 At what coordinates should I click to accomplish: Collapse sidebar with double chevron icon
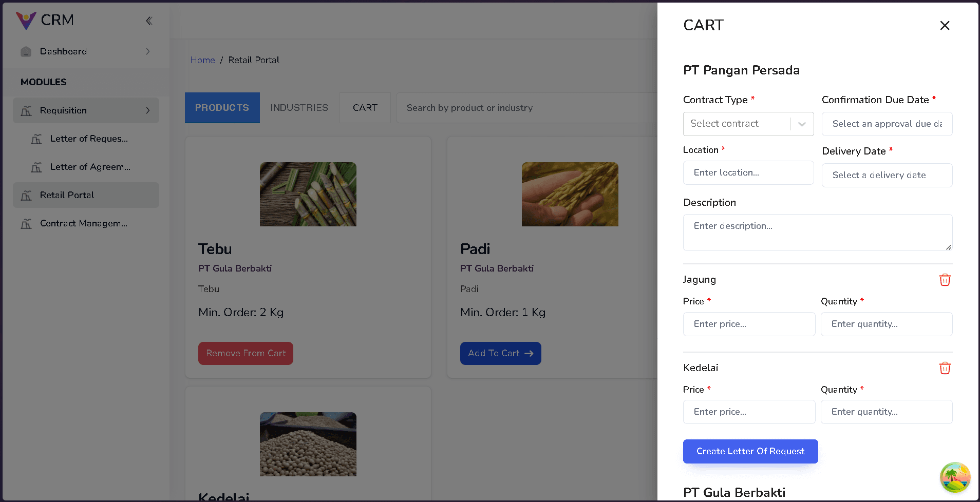(149, 21)
